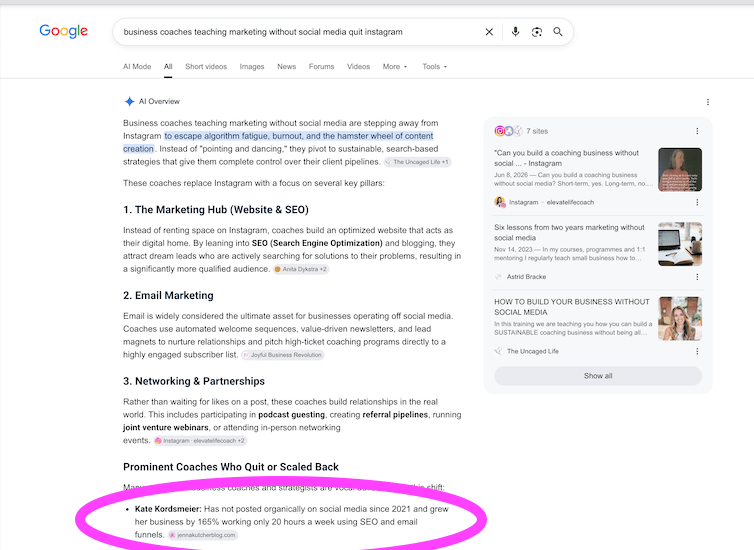This screenshot has height=550, width=754.
Task: Click the name Kate Kordsmeier
Action: tap(168, 509)
